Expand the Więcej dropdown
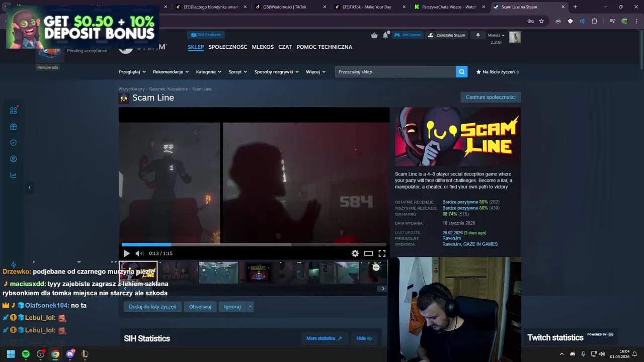This screenshot has width=644, height=362. point(316,72)
